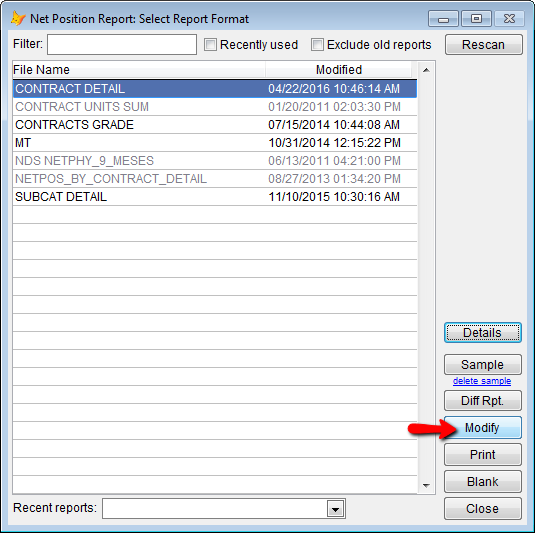Screen dimensions: 535x533
Task: Click the Print button
Action: point(483,455)
